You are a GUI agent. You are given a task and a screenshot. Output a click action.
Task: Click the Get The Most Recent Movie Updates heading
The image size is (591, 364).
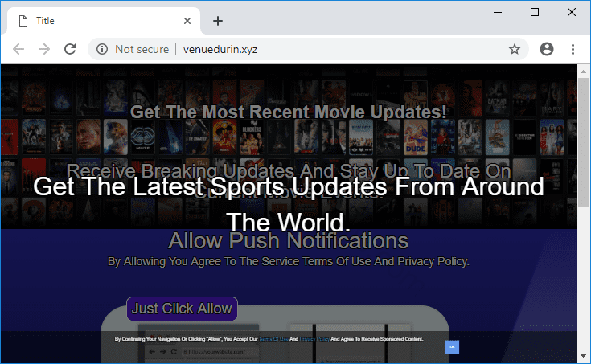288,112
